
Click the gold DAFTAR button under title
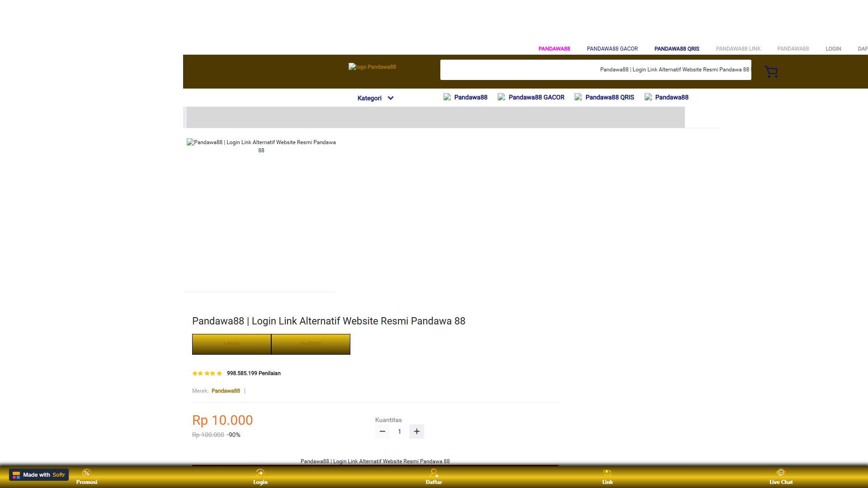[311, 344]
